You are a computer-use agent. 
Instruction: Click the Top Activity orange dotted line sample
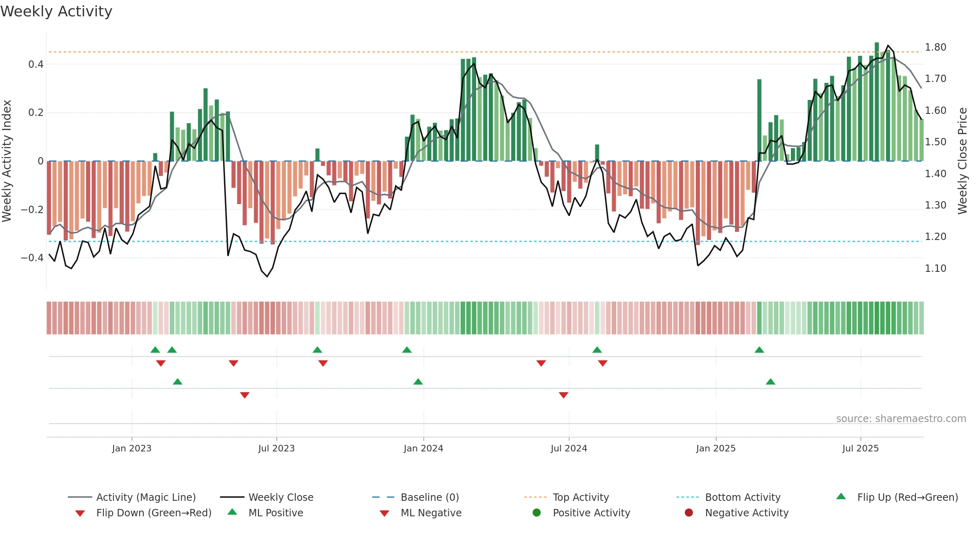(536, 497)
